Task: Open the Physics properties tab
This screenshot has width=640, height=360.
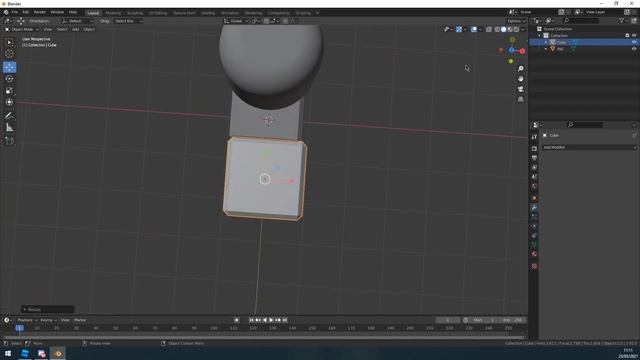Action: tap(534, 226)
